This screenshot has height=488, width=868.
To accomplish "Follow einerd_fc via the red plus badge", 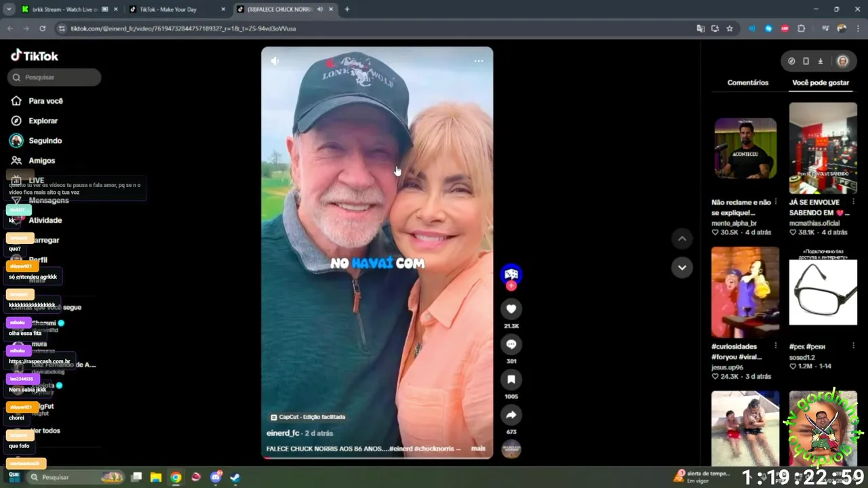I will tap(511, 286).
